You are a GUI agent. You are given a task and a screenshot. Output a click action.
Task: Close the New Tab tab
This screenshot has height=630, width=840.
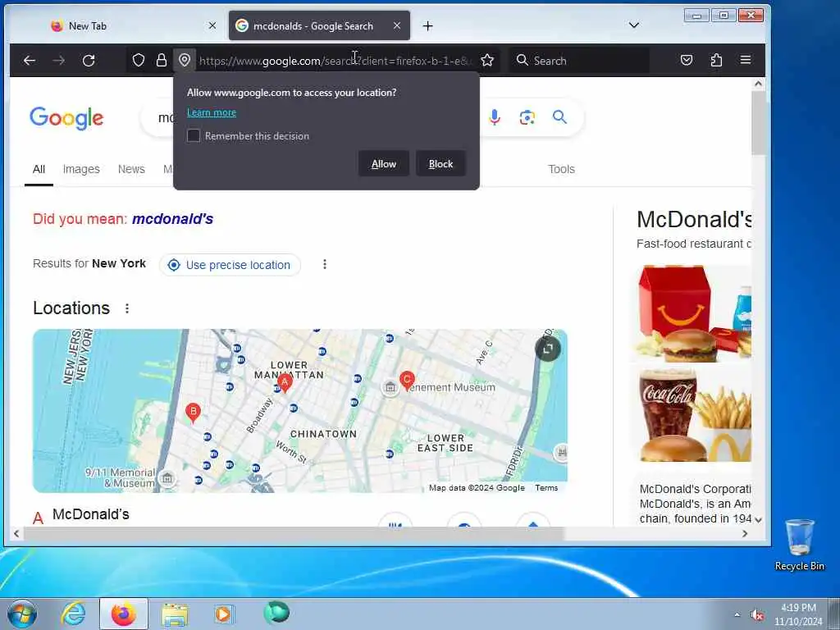click(x=212, y=25)
